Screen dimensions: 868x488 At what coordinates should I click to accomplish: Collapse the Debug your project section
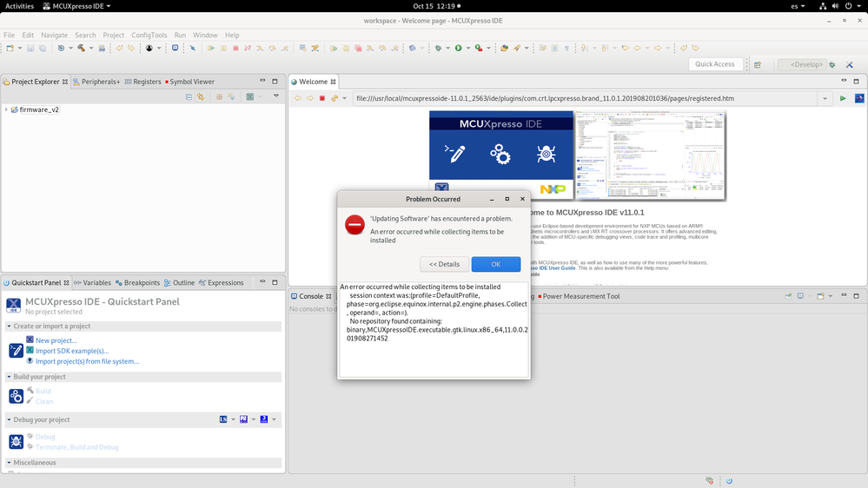9,420
